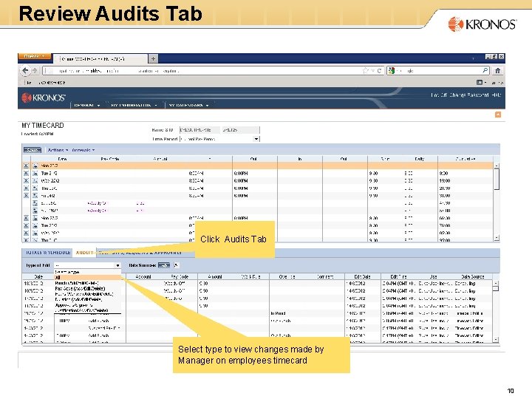Viewport: 532px width, 399px height.
Task: Click X icon on row with cumulative 8:00
Action: (26, 173)
